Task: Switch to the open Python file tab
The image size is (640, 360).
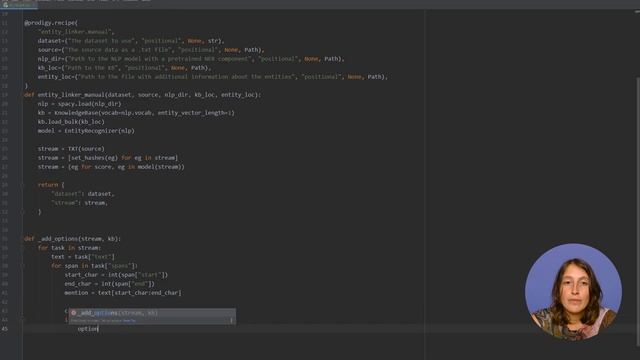Action: point(19,5)
